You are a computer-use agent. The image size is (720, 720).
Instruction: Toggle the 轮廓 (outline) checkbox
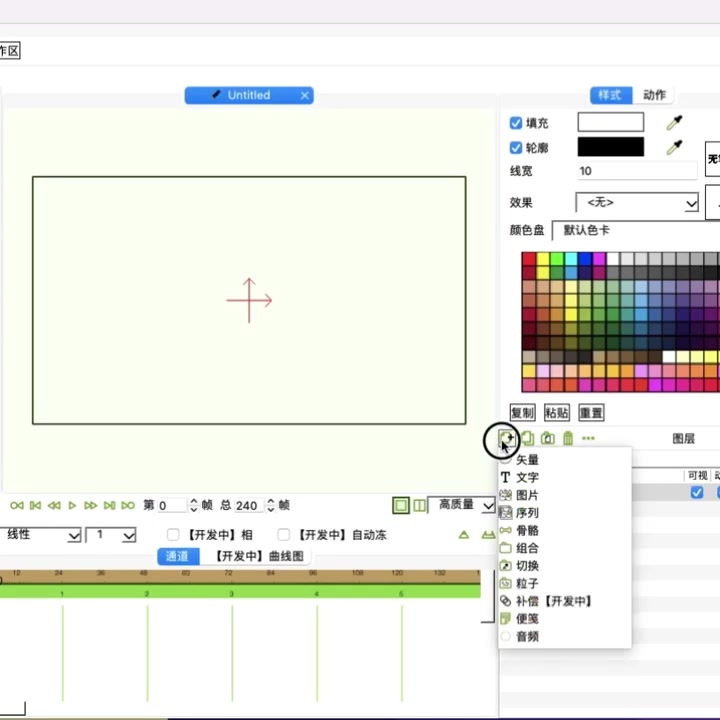(516, 148)
